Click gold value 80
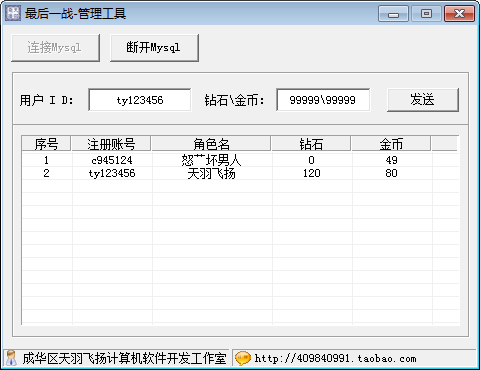The image size is (480, 370). click(391, 173)
